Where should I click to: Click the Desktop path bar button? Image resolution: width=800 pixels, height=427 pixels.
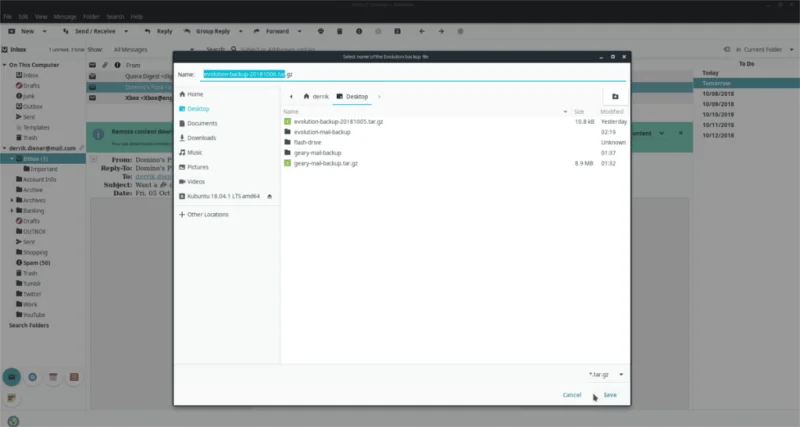(352, 96)
